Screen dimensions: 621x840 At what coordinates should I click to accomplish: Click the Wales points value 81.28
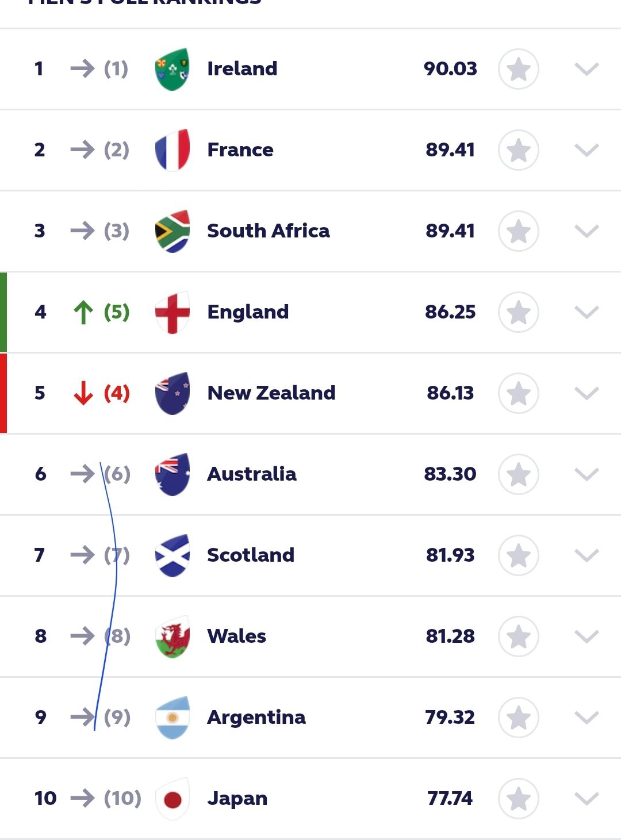point(450,636)
